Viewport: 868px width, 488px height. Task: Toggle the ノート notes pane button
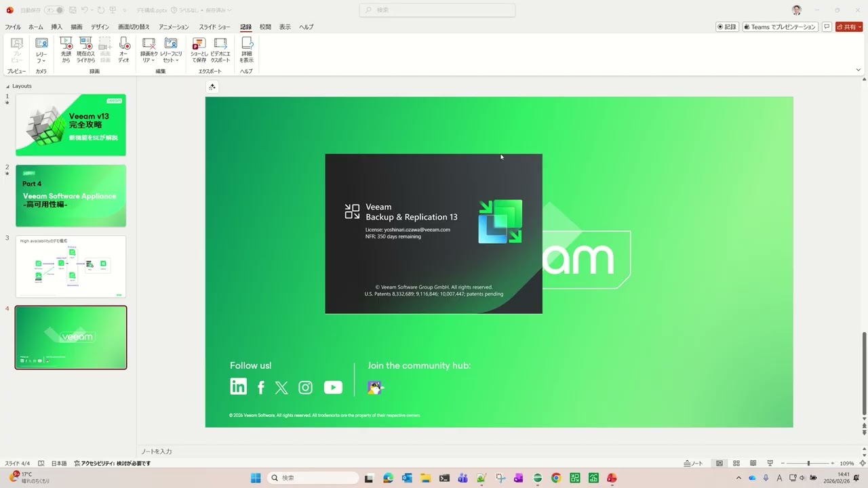694,464
